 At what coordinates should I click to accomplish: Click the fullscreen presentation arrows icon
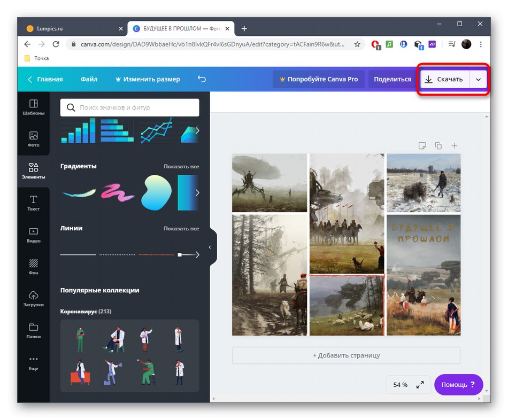coord(420,385)
